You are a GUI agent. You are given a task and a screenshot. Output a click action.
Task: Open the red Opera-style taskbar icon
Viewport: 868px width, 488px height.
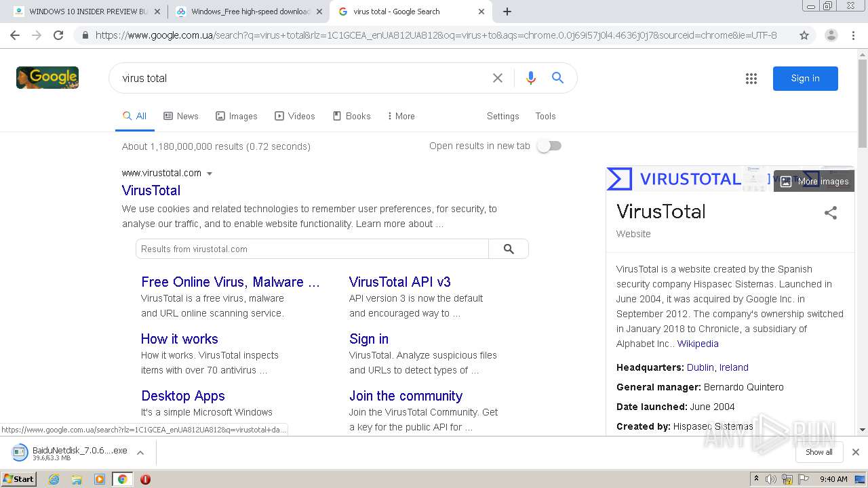[x=145, y=479]
